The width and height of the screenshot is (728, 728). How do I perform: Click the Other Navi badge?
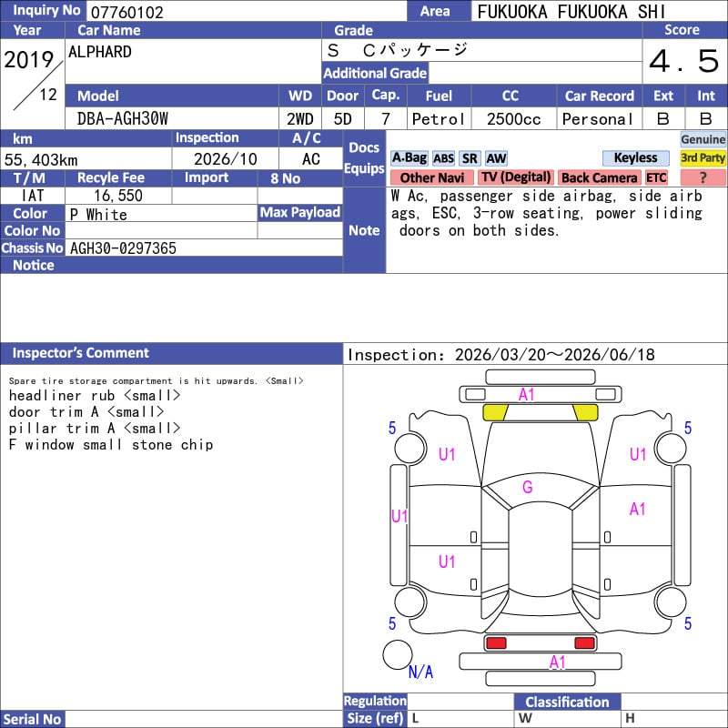pos(431,178)
